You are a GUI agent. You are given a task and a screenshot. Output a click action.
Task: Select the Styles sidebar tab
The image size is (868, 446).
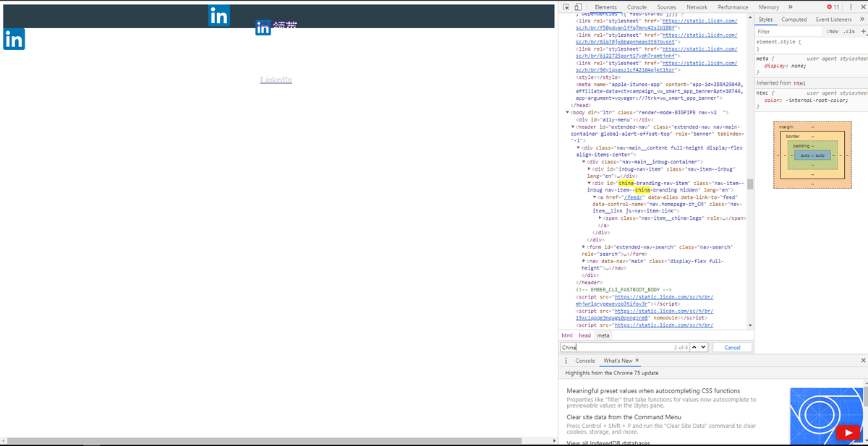click(765, 20)
